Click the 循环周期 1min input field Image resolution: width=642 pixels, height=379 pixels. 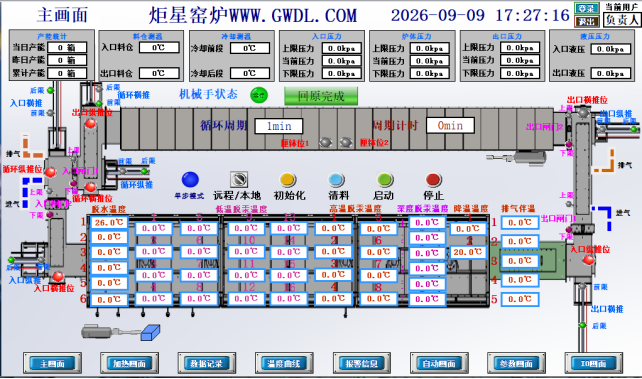[279, 126]
